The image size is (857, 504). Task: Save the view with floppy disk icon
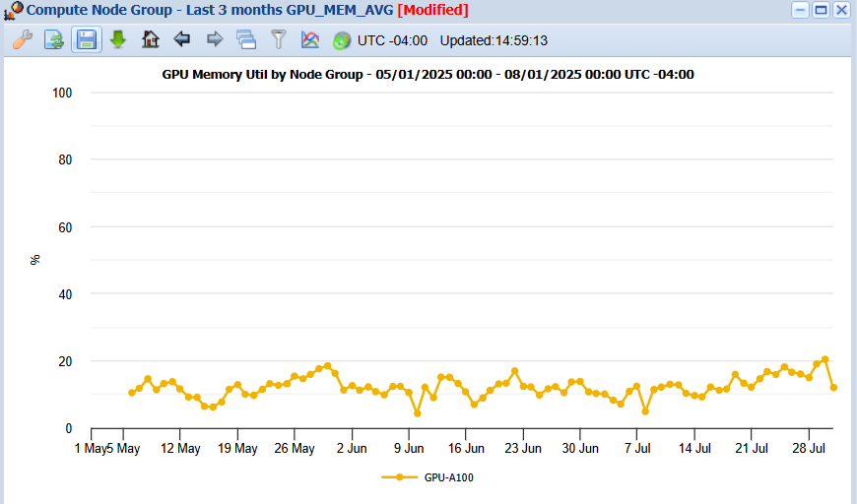pos(87,39)
